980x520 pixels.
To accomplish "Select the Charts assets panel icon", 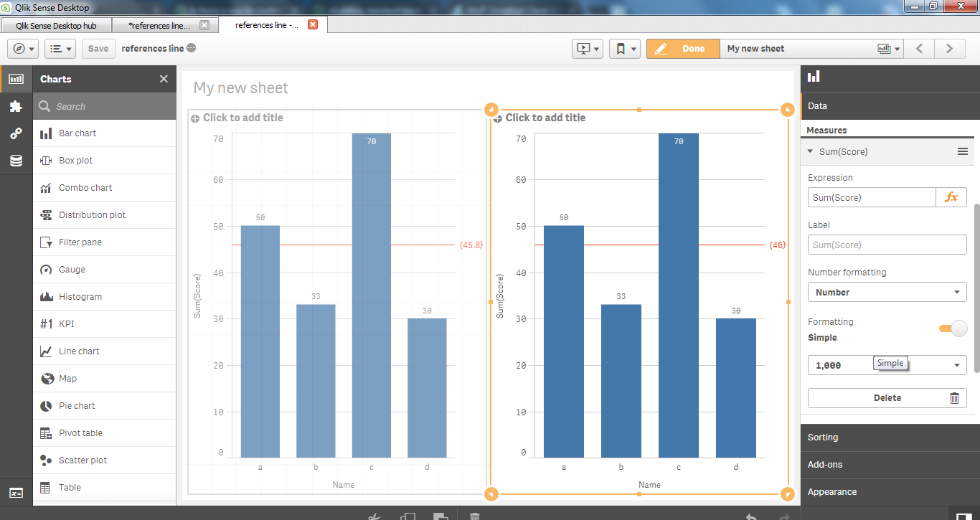I will [x=16, y=79].
